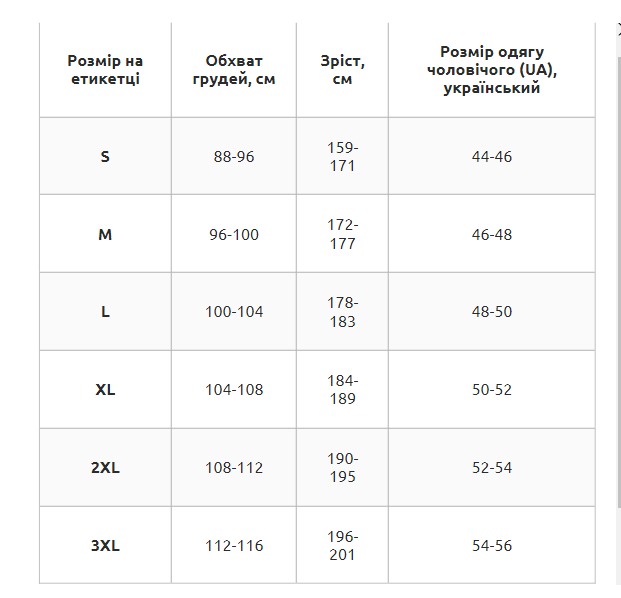Image resolution: width=621 pixels, height=598 pixels.
Task: Click the 'Зріст, см' column header
Action: pos(342,70)
